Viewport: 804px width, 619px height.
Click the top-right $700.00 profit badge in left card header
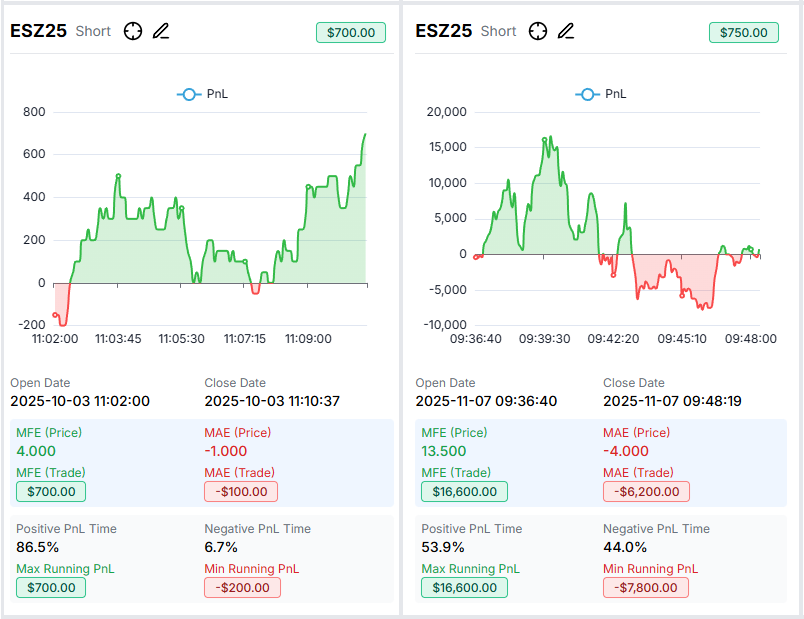click(x=351, y=32)
